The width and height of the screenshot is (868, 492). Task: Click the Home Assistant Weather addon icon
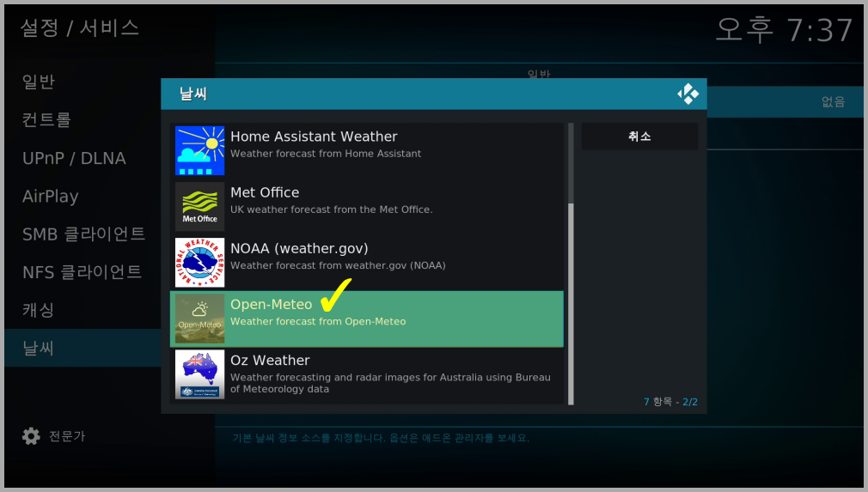tap(200, 151)
